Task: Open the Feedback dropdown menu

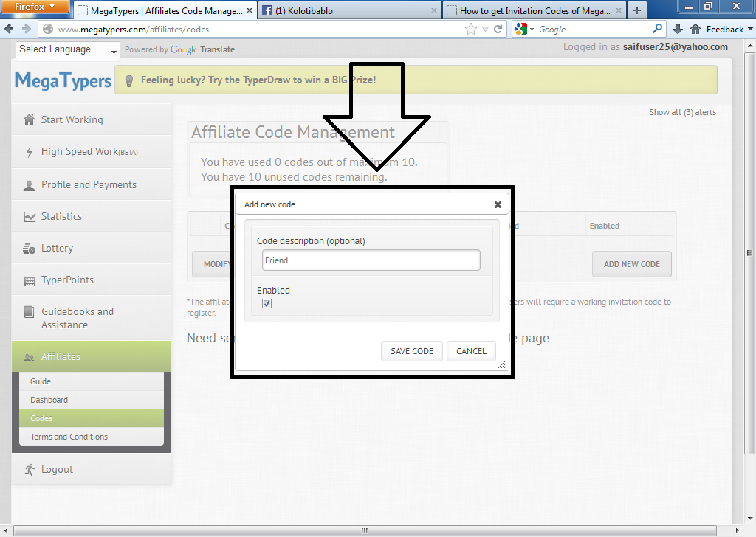Action: point(729,30)
